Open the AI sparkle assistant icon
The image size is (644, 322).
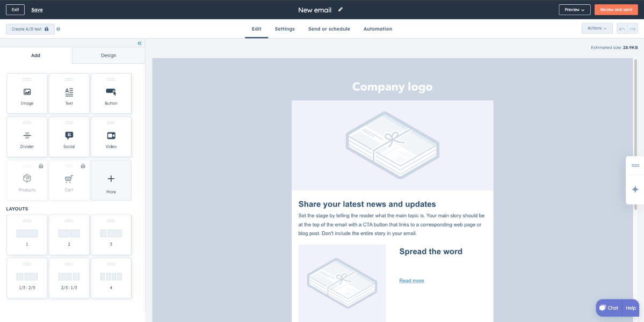(635, 189)
